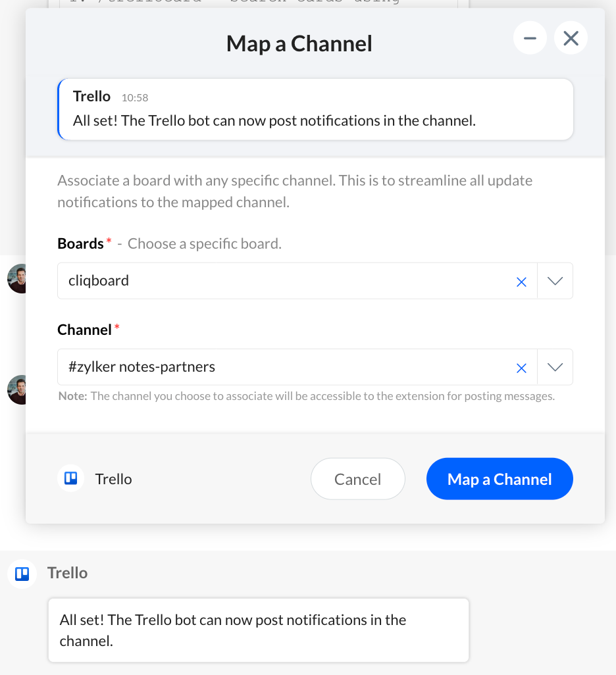Click the user avatar beside the Boards field
Screen dimensions: 616x675
point(17,278)
